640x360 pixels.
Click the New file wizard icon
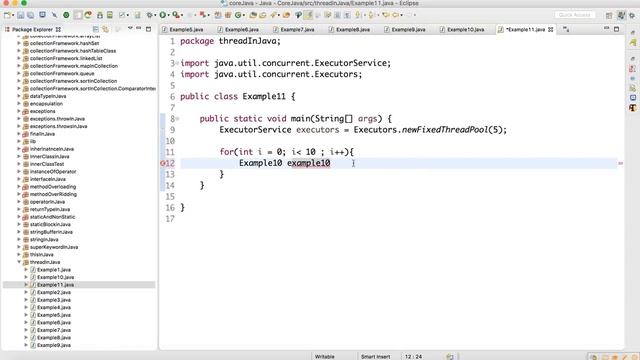(7, 15)
